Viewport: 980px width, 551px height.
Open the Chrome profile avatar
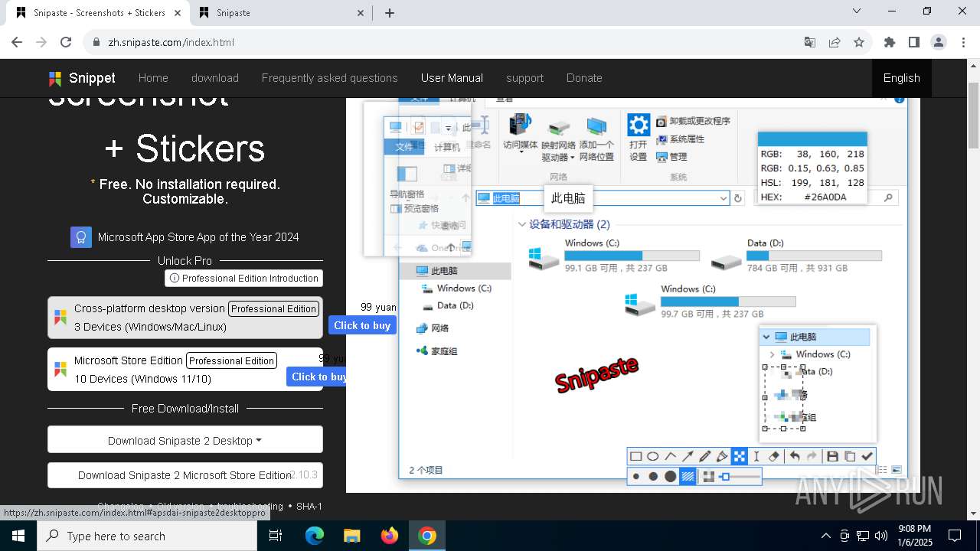pos(939,42)
